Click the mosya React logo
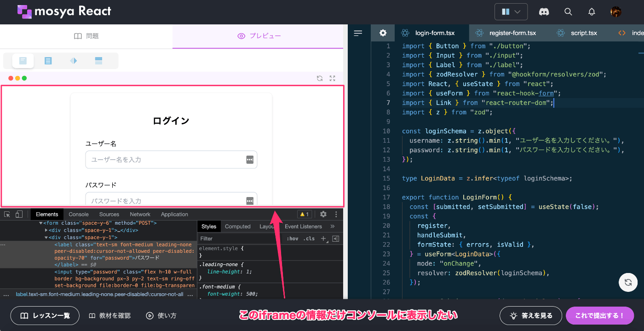 (64, 12)
